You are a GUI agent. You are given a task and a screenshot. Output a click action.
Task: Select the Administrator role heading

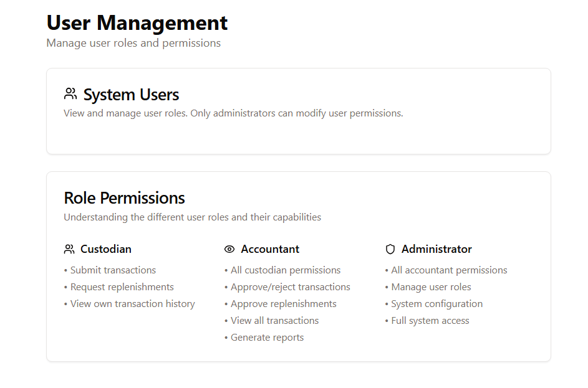click(436, 249)
